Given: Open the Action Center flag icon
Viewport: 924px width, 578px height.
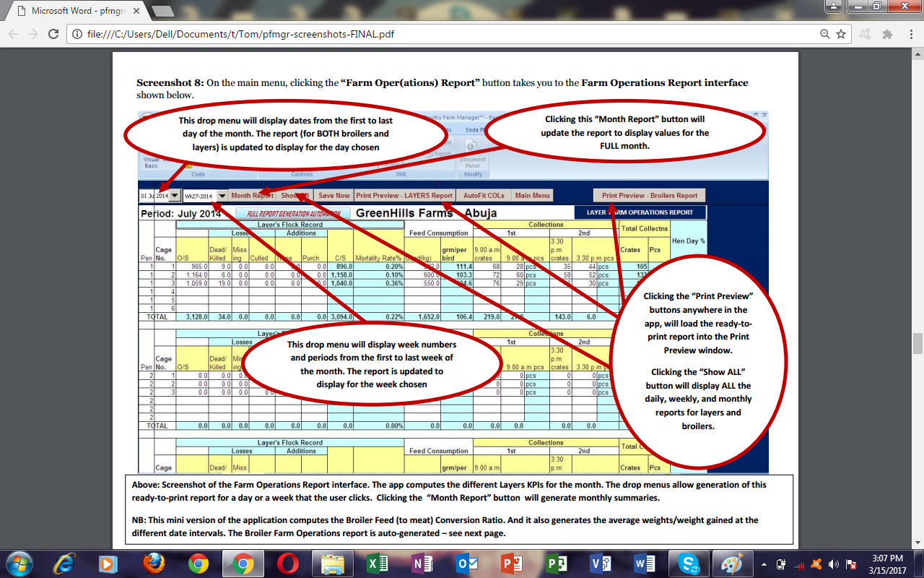Looking at the screenshot, I should tap(852, 564).
